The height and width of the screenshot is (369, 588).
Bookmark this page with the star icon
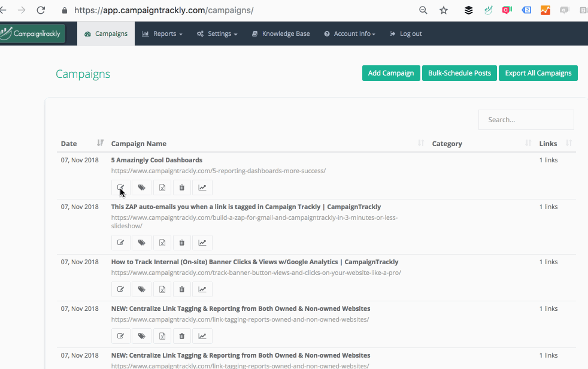point(444,10)
